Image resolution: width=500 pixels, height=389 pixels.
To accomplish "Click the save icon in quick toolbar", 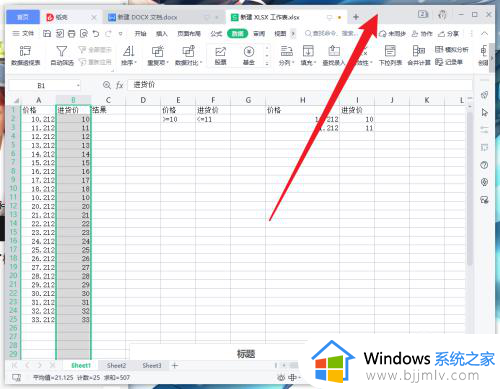I will pyautogui.click(x=47, y=33).
